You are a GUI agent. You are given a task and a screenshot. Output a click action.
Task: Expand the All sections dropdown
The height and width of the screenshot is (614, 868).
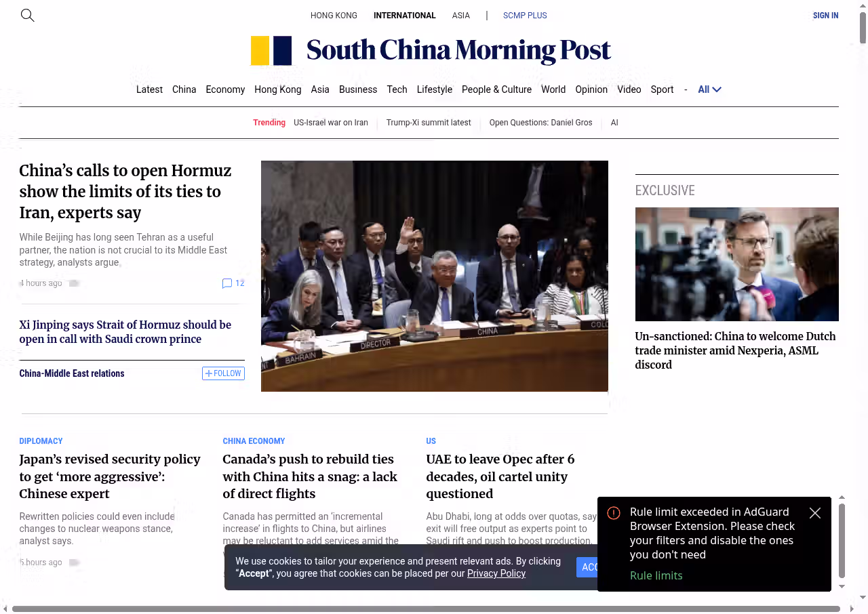coord(709,89)
